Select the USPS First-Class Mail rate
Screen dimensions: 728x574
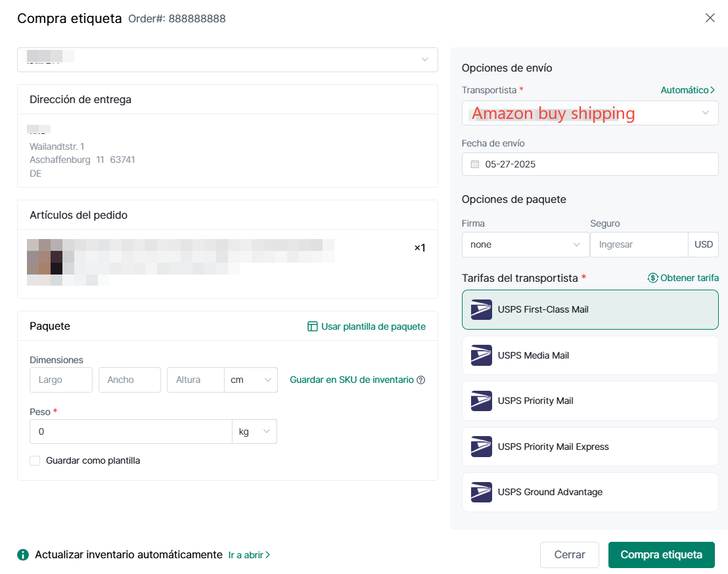[590, 309]
